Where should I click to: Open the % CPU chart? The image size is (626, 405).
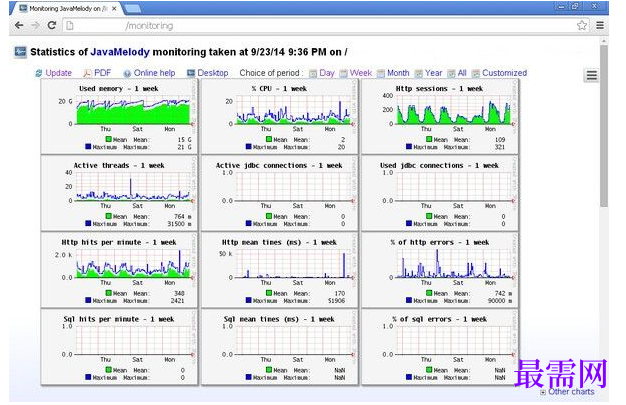tap(279, 116)
